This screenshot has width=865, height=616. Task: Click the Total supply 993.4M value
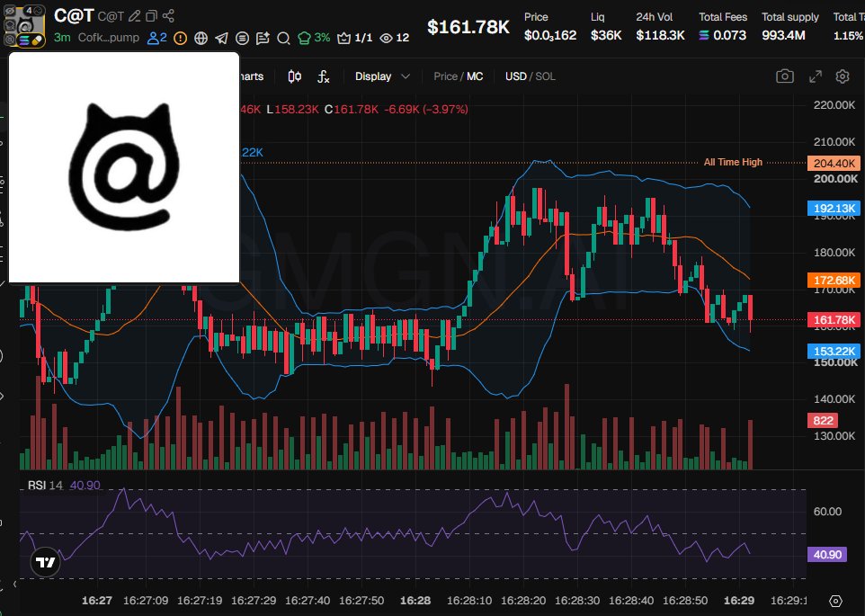click(x=783, y=35)
